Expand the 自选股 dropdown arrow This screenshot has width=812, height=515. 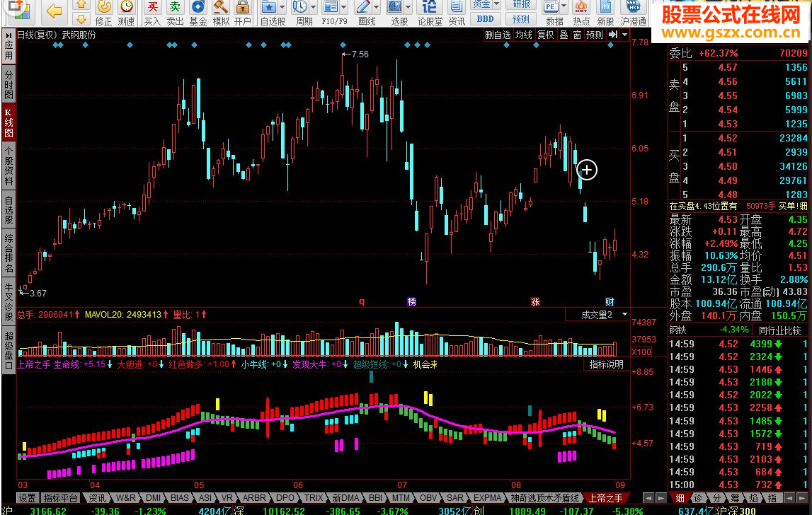(282, 7)
